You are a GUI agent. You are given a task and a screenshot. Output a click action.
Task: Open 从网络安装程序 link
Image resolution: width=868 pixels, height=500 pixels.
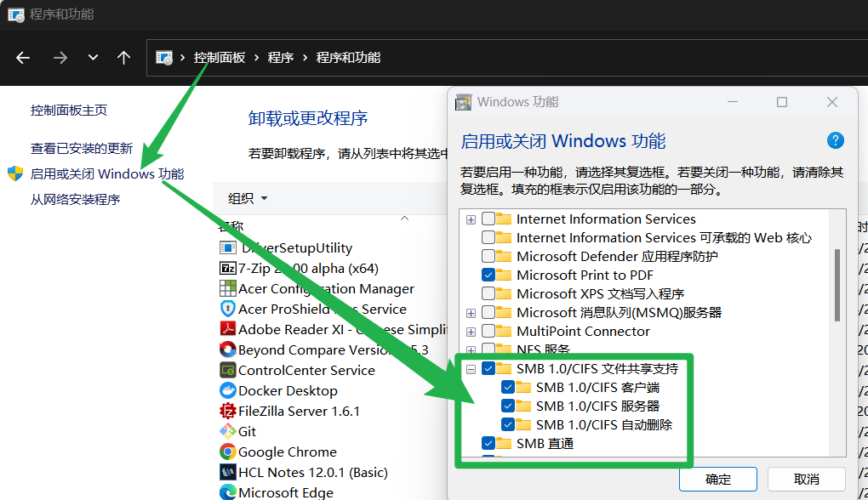point(75,199)
